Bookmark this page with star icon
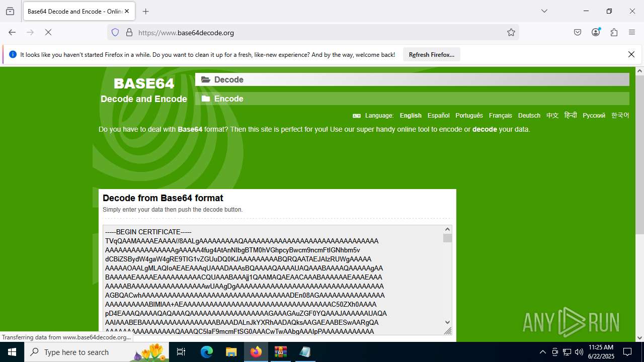The height and width of the screenshot is (362, 644). [511, 33]
